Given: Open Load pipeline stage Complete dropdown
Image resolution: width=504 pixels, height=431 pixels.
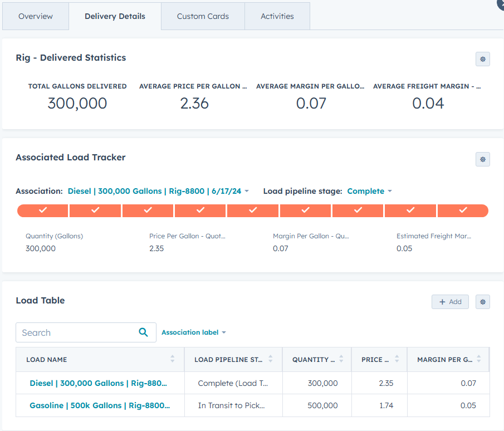Looking at the screenshot, I should pyautogui.click(x=369, y=191).
